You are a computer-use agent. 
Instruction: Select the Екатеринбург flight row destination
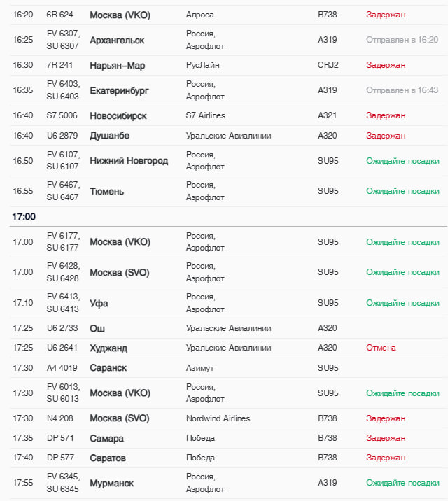click(x=119, y=91)
